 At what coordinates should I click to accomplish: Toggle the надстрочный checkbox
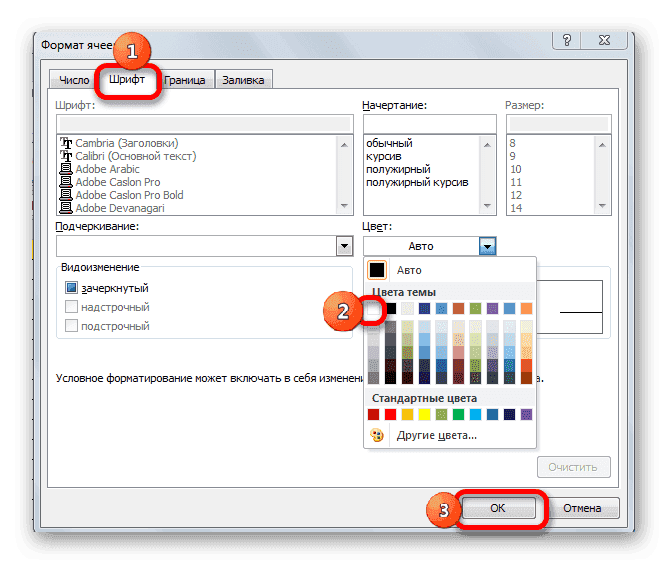[x=71, y=307]
